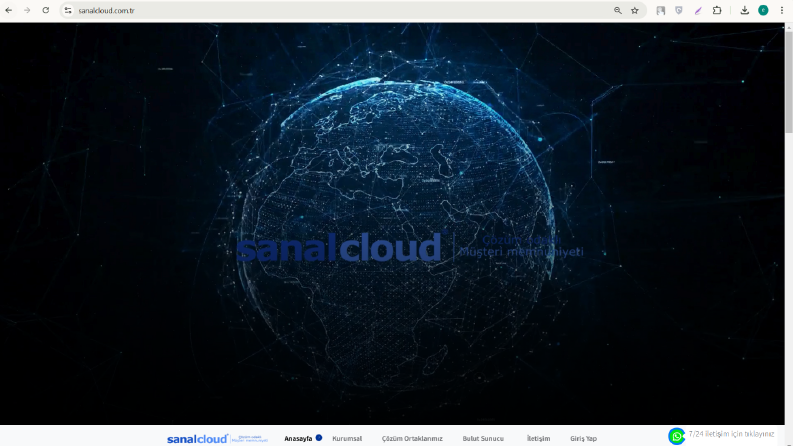Open site information icon in address bar
Image resolution: width=793 pixels, height=446 pixels.
pyautogui.click(x=68, y=10)
